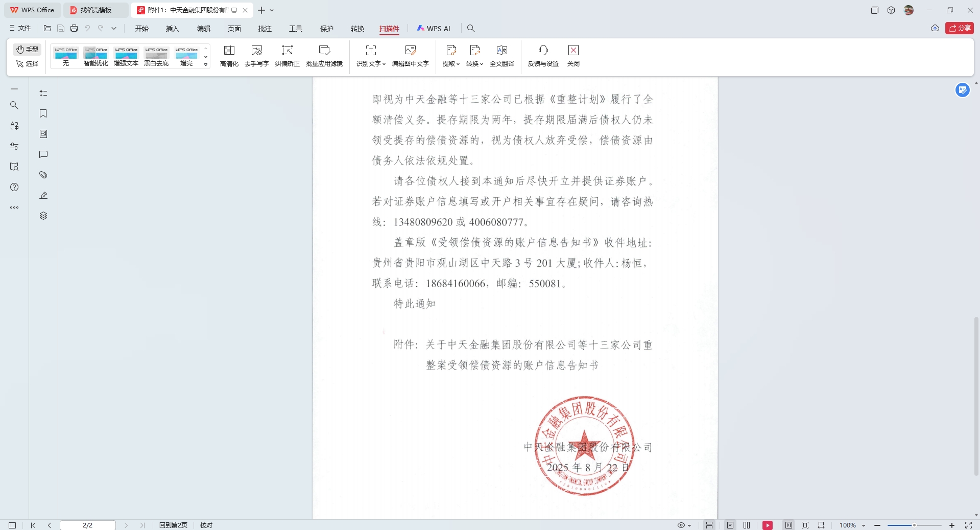Click the 回到第2页 button
This screenshot has height=530, width=980.
(173, 525)
